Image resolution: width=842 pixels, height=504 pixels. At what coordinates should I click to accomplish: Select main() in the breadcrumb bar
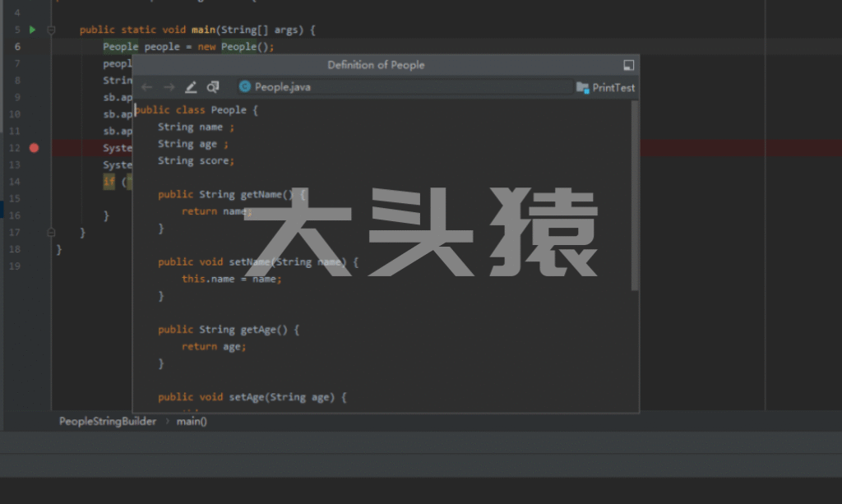(x=192, y=421)
